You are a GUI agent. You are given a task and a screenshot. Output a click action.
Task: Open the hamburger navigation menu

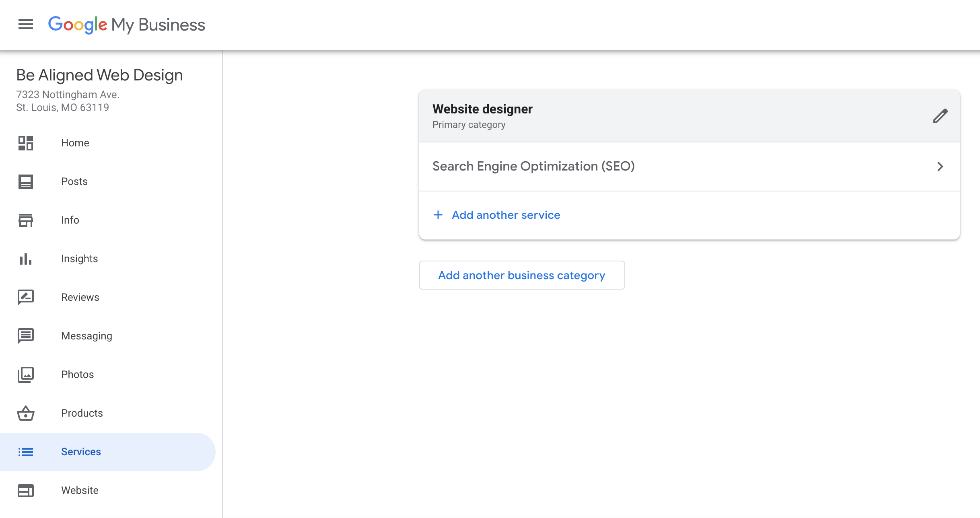(26, 24)
